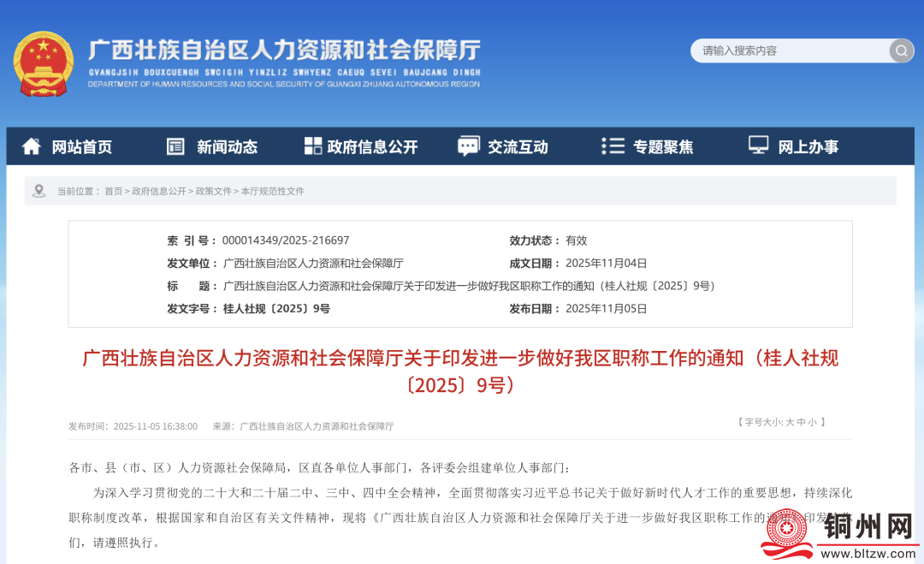Screen dimensions: 924x564
Task: Click the location pin breadcrumb icon
Action: point(38,191)
